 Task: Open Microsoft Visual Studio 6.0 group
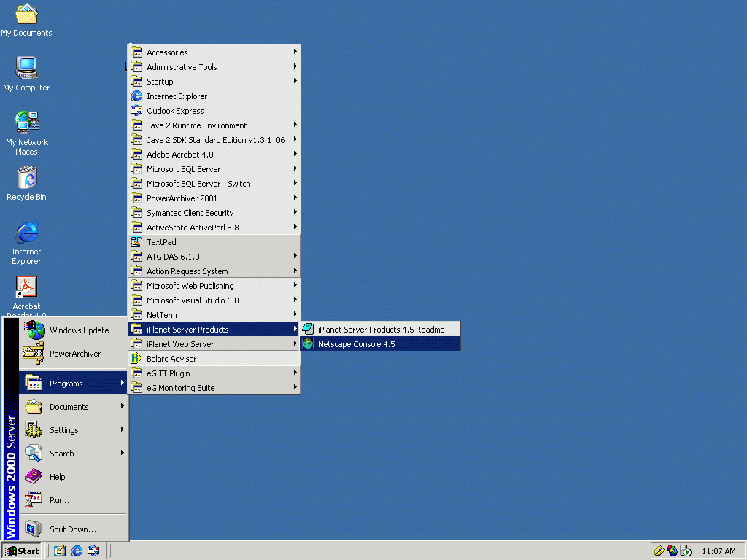click(214, 300)
